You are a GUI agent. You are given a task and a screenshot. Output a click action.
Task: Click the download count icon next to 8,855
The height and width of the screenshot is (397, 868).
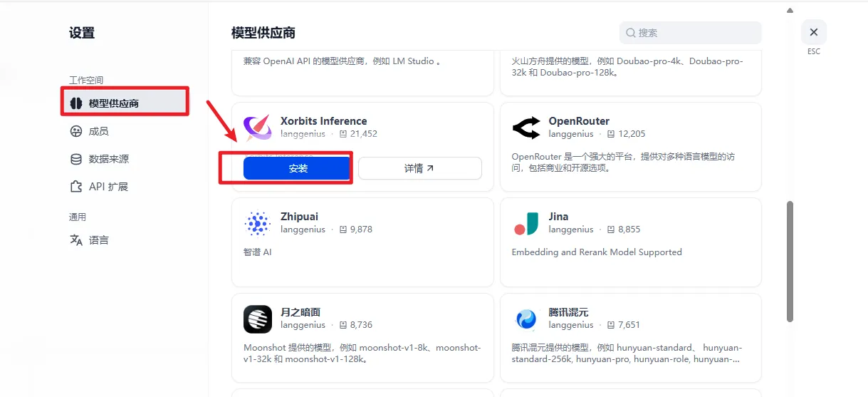pos(611,230)
